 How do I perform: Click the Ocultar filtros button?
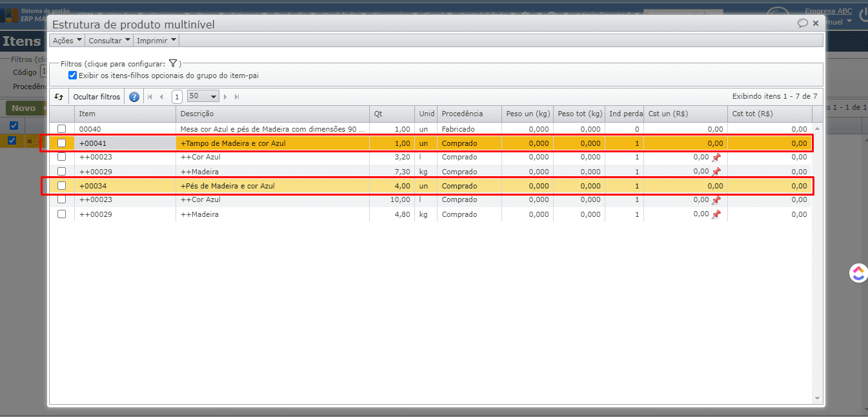point(97,97)
